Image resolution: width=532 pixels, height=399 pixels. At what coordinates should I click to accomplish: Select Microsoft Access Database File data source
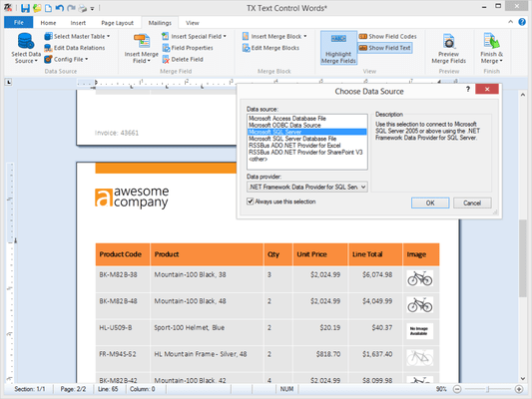(307, 119)
